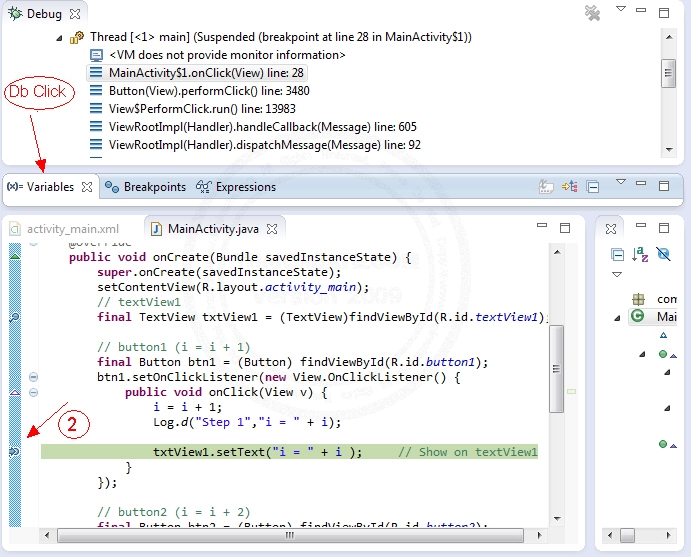Click stack frame icon of handleCallback(Message)
Screen dimensions: 691x557
[x=96, y=126]
